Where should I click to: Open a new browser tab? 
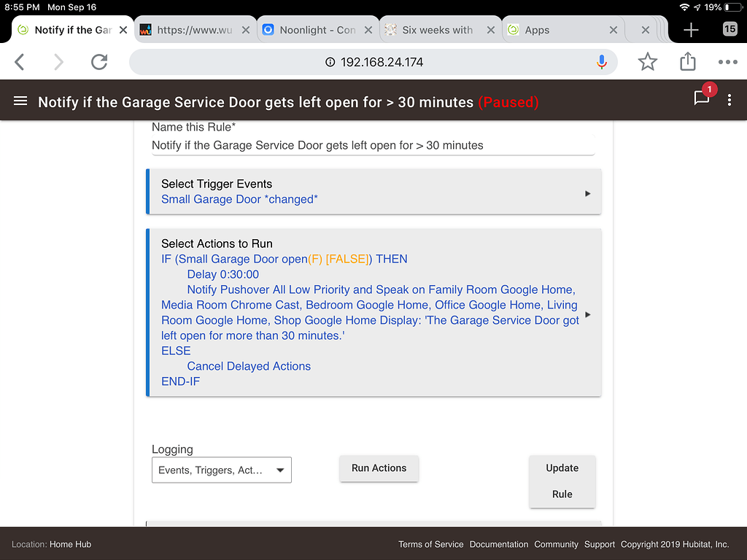(691, 30)
